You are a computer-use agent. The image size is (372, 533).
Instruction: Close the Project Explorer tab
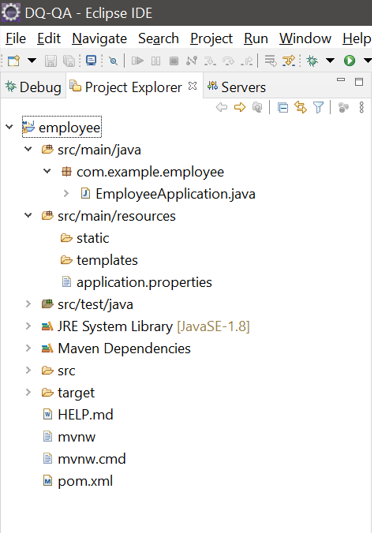(x=192, y=86)
